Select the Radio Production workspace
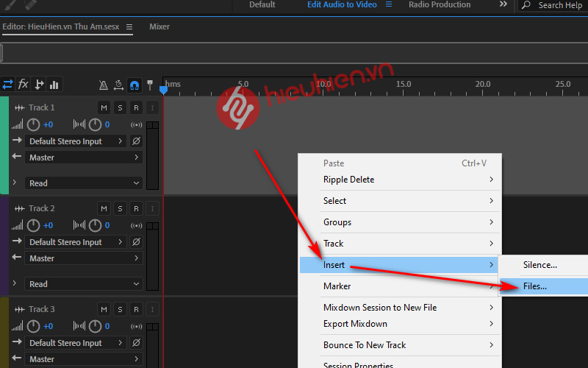Image resolution: width=588 pixels, height=368 pixels. 439,5
